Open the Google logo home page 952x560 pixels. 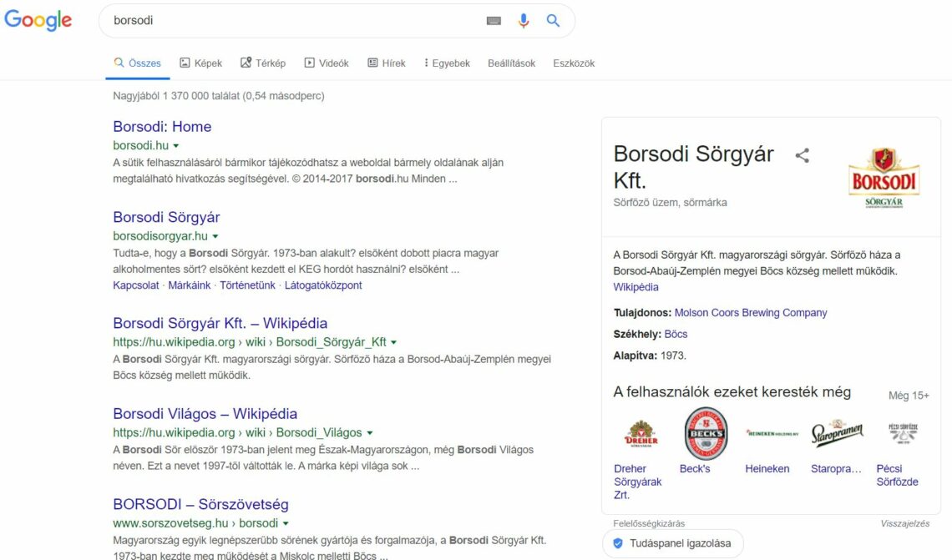pos(38,20)
